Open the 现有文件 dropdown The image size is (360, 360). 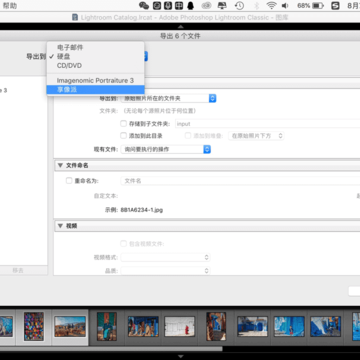point(166,149)
